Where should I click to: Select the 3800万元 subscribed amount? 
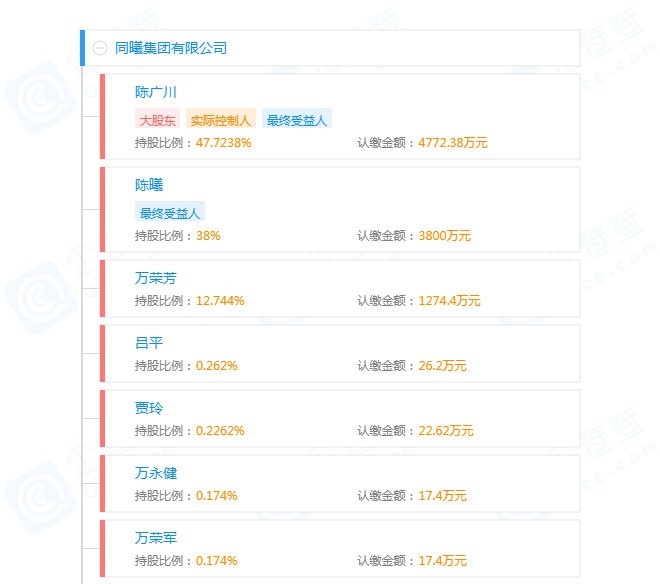click(x=444, y=236)
